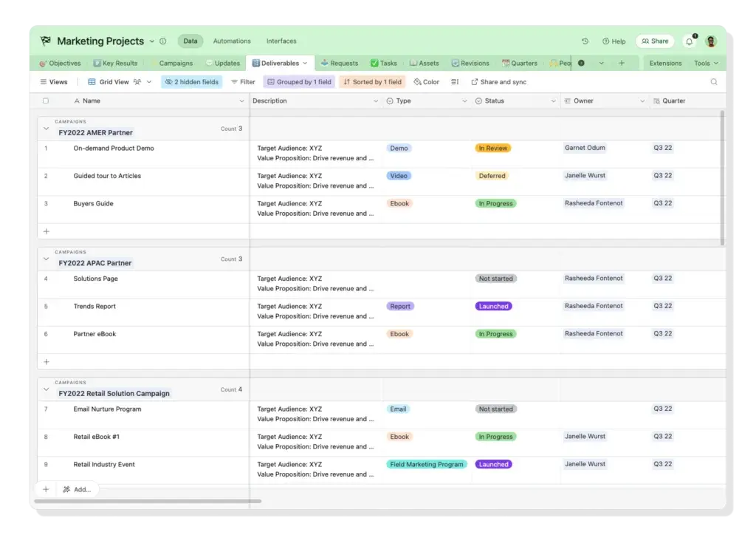Switch to the Interfaces tab

click(x=281, y=41)
